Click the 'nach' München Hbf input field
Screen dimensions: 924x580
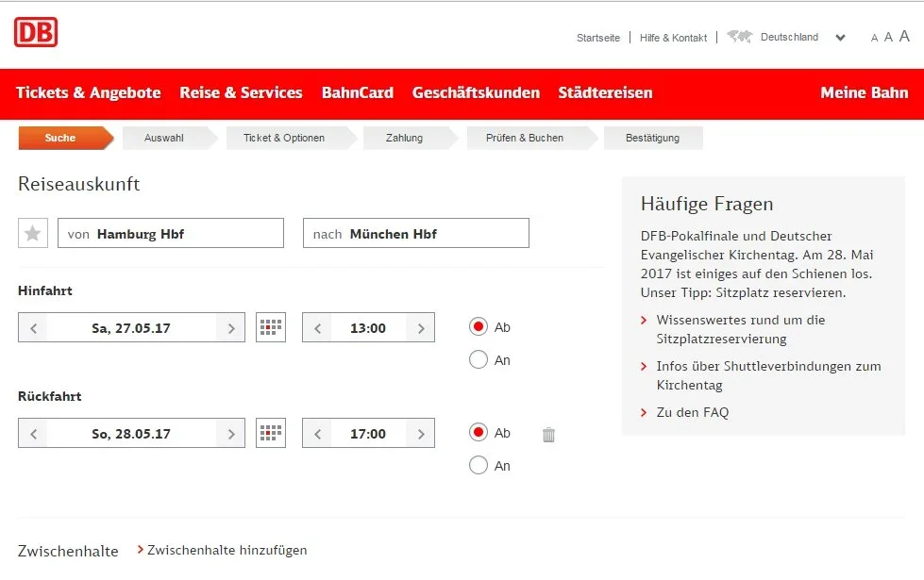(x=416, y=234)
